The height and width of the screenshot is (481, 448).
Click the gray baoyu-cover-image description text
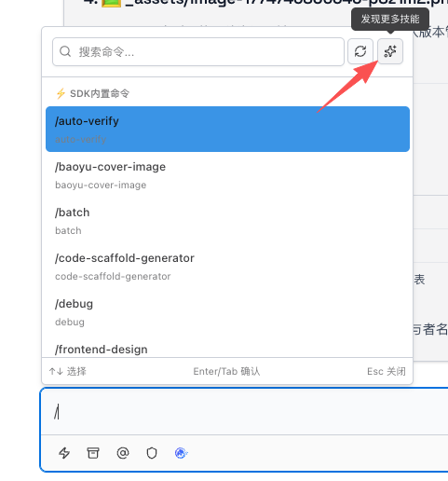(x=101, y=185)
